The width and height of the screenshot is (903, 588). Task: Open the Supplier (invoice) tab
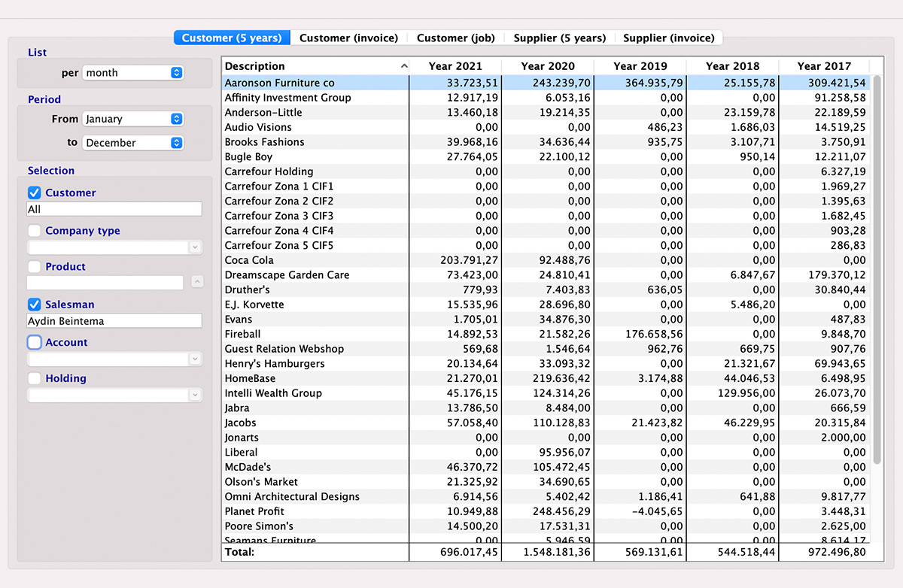[668, 38]
